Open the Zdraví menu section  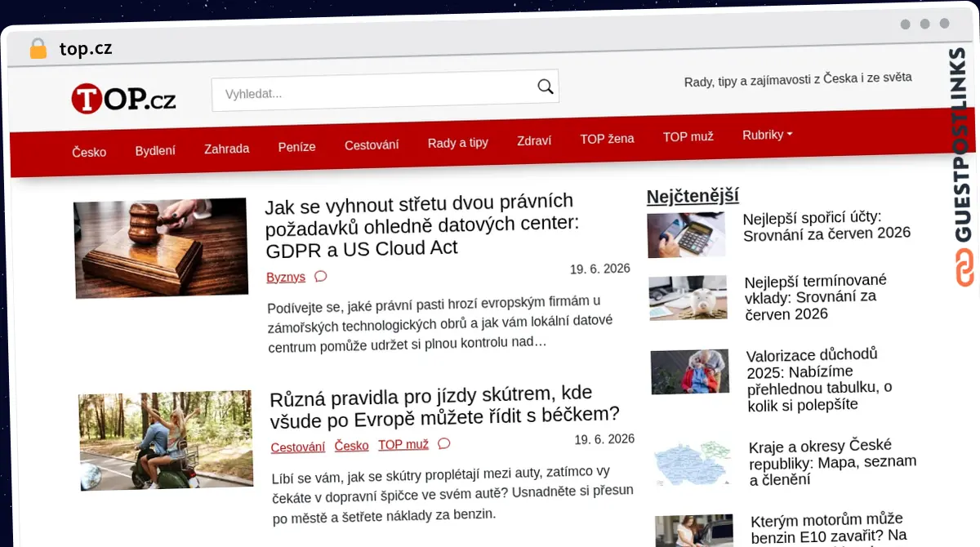click(534, 140)
